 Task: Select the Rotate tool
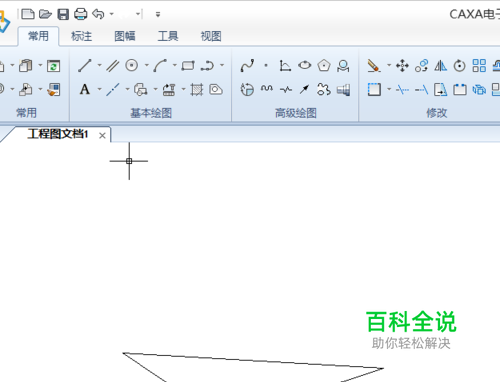(x=459, y=65)
